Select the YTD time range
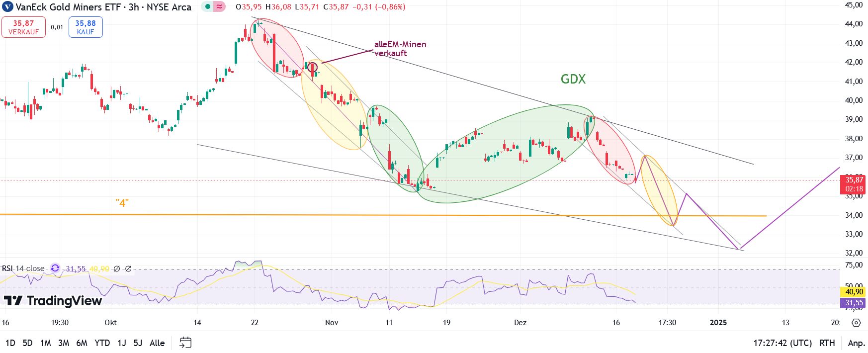Image resolution: width=868 pixels, height=353 pixels. tap(102, 343)
